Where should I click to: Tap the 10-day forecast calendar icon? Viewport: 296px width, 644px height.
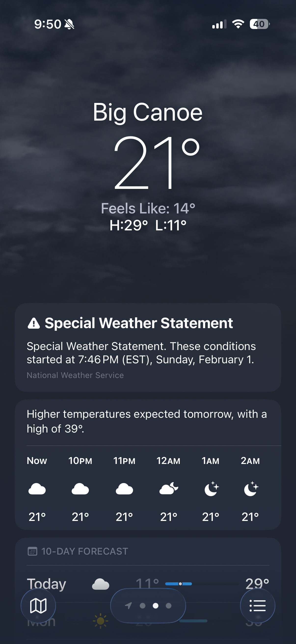32,551
